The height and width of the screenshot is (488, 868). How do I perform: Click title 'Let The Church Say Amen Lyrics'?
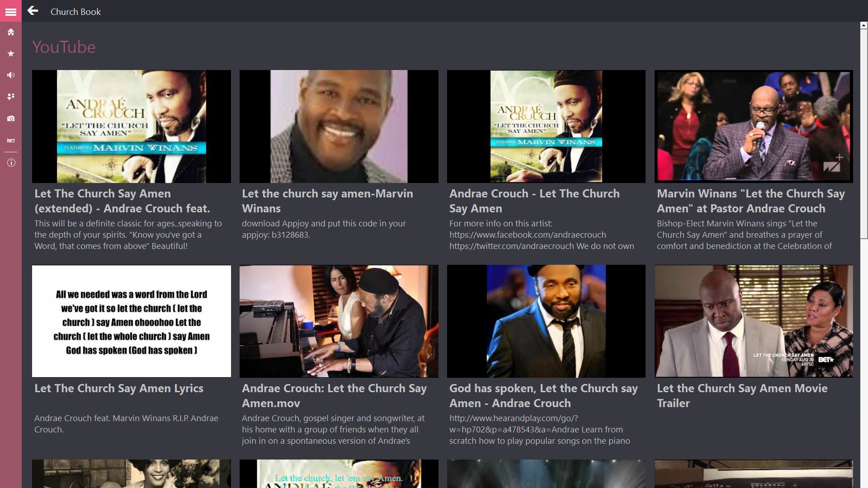[x=119, y=389]
